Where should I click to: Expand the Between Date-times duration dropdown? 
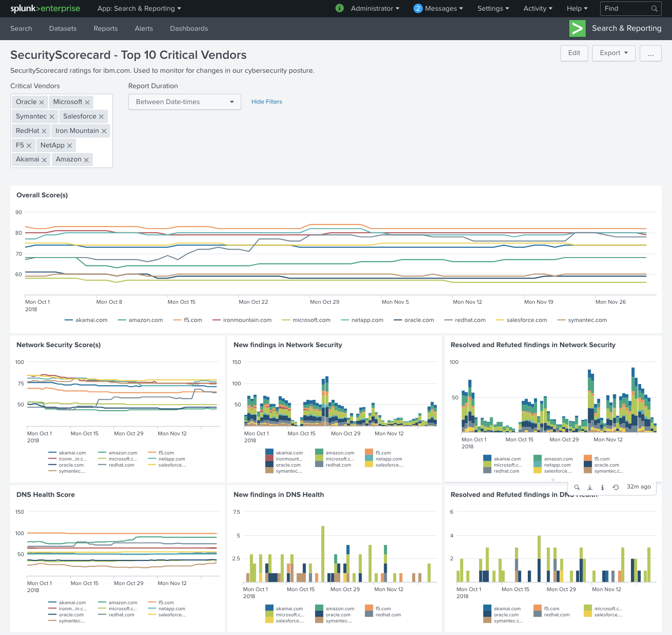click(185, 102)
